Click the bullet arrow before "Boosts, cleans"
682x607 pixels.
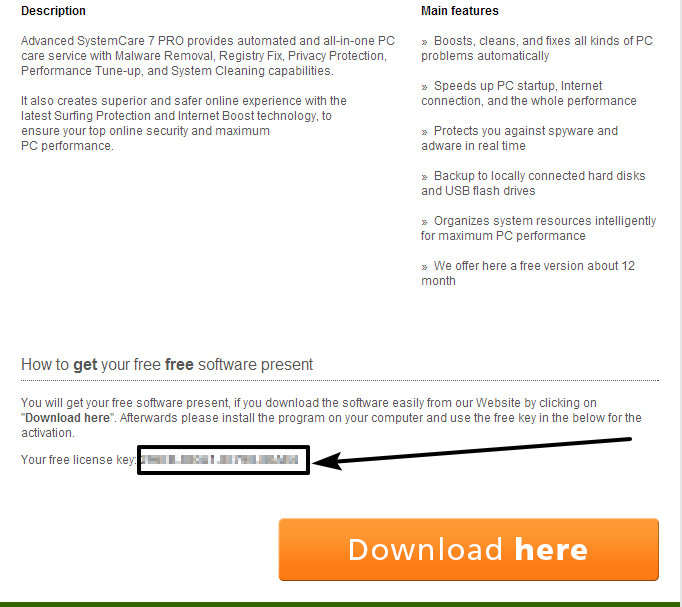coord(425,42)
